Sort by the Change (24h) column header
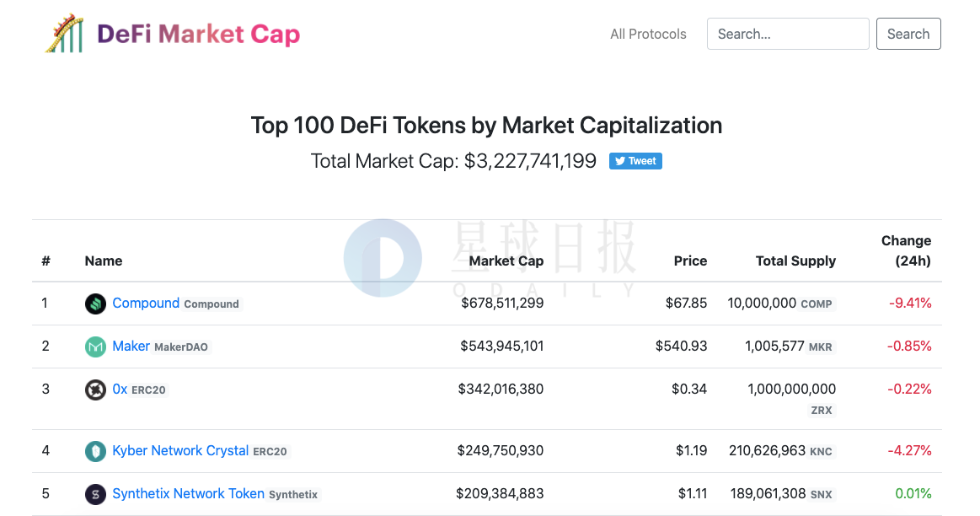Screen dimensions: 980x516 click(906, 250)
